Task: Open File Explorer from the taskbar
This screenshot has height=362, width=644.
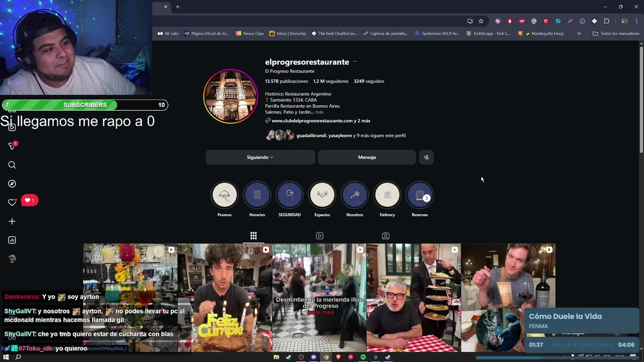Action: pyautogui.click(x=276, y=357)
